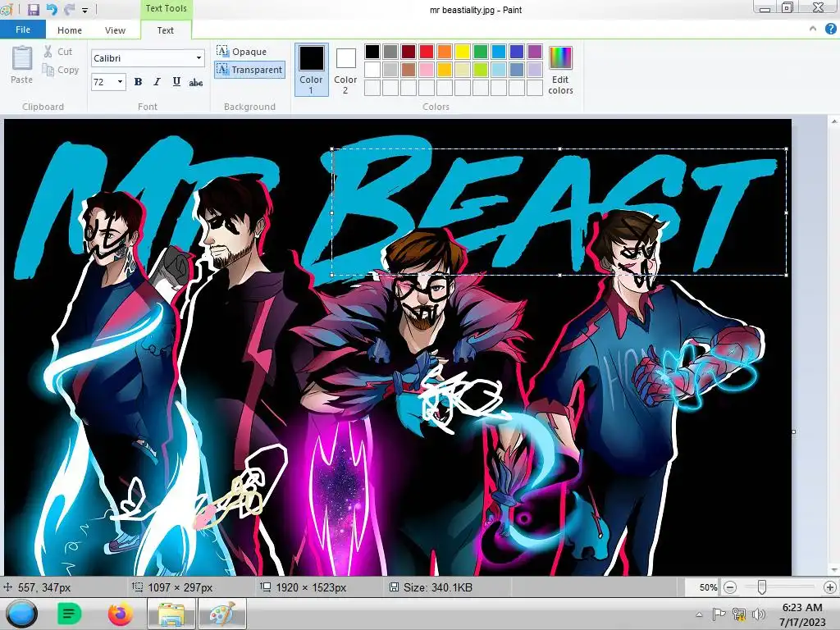Set text background to Transparent
Image resolution: width=840 pixels, height=630 pixels.
(249, 70)
